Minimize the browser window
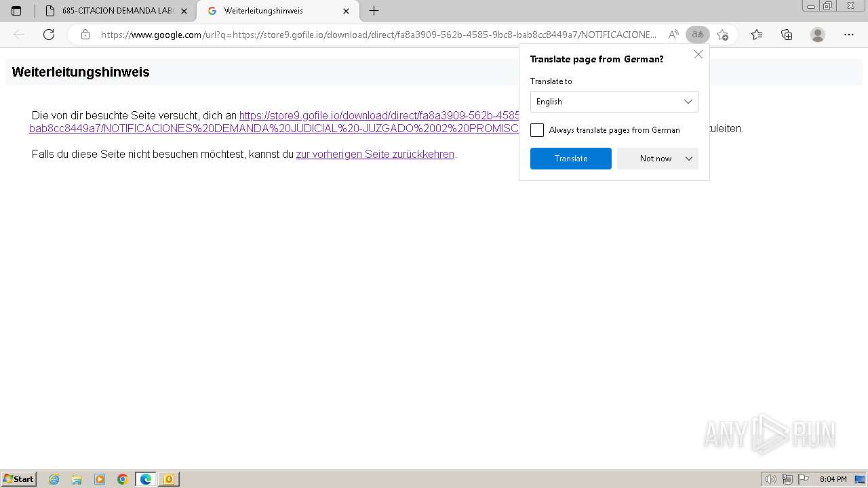 tap(811, 6)
